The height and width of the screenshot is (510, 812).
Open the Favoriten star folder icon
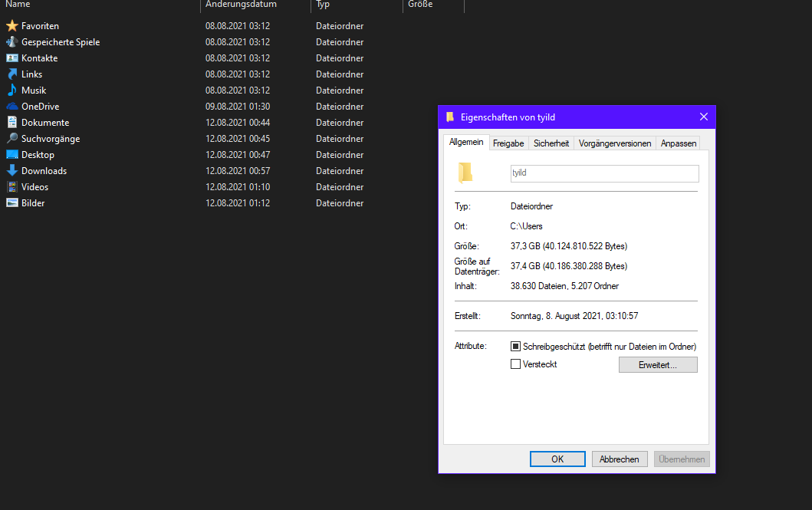pyautogui.click(x=12, y=26)
